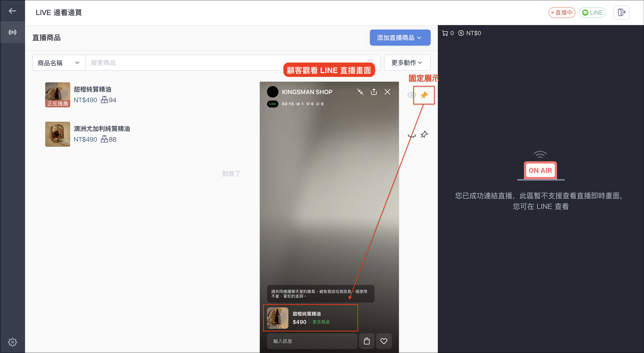
Task: Click the LINE channel badge
Action: click(592, 12)
